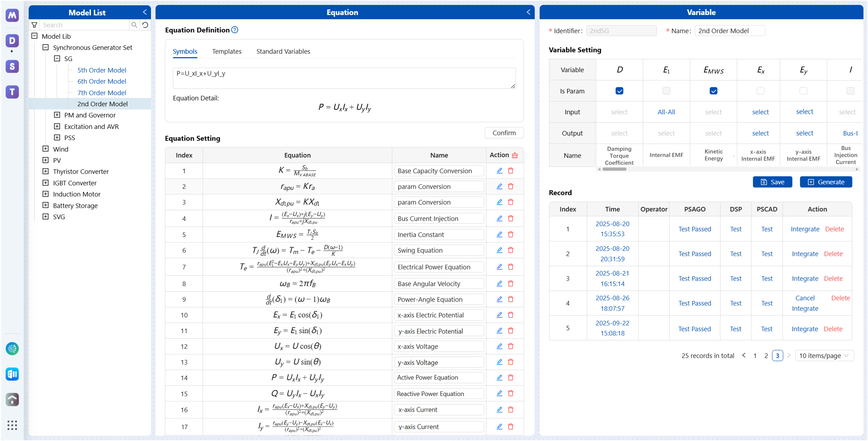Open the apps grid icon at sidebar bottom

(x=12, y=425)
